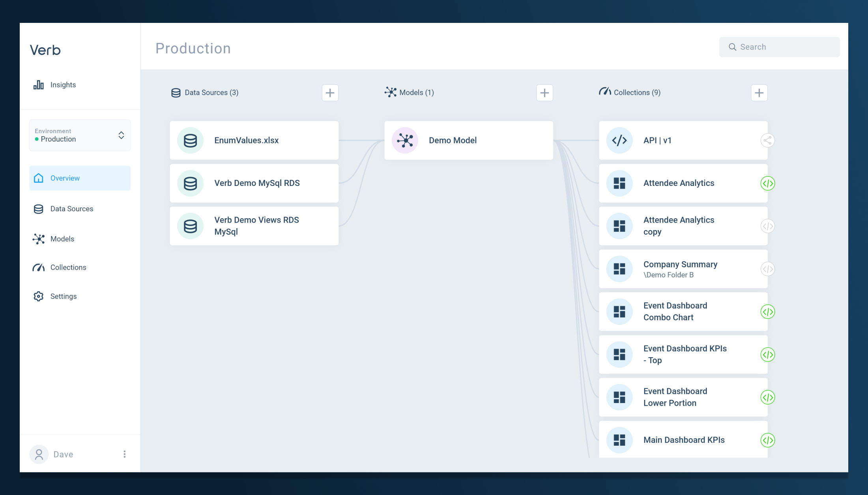868x495 pixels.
Task: Select Collections in the sidebar menu
Action: [x=68, y=268]
